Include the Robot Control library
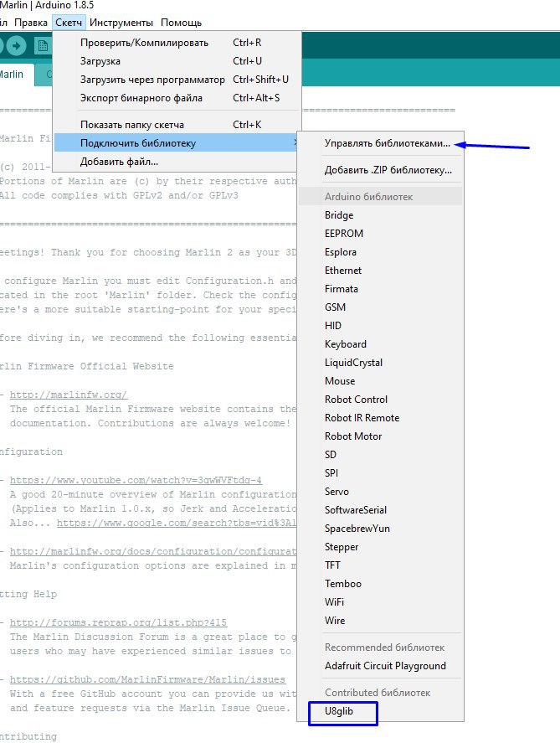Viewport: 560px width, 743px height. click(381, 400)
